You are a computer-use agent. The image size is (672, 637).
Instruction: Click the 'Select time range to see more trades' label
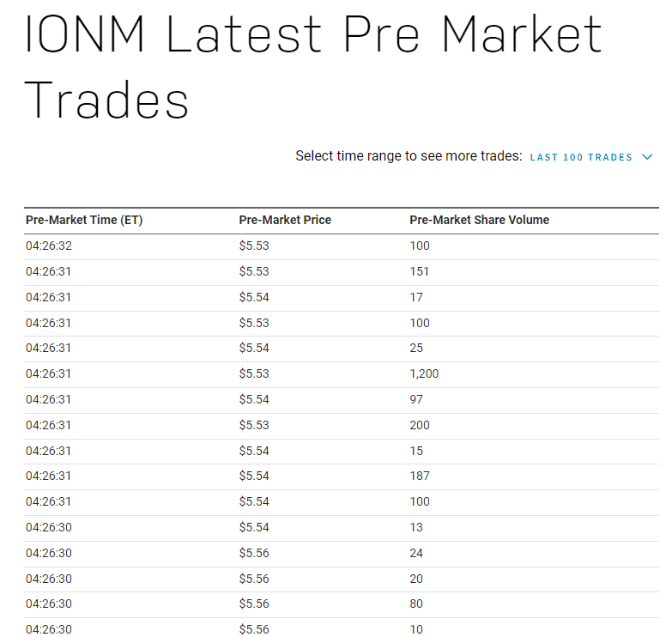pos(409,156)
